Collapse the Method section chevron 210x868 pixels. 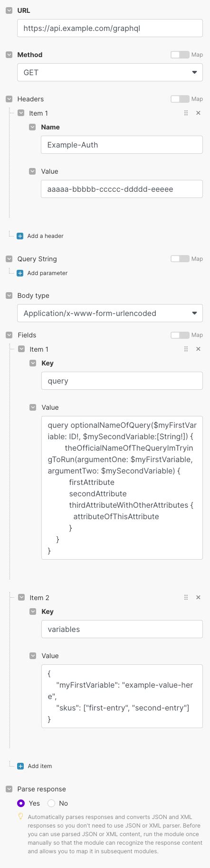point(9,55)
